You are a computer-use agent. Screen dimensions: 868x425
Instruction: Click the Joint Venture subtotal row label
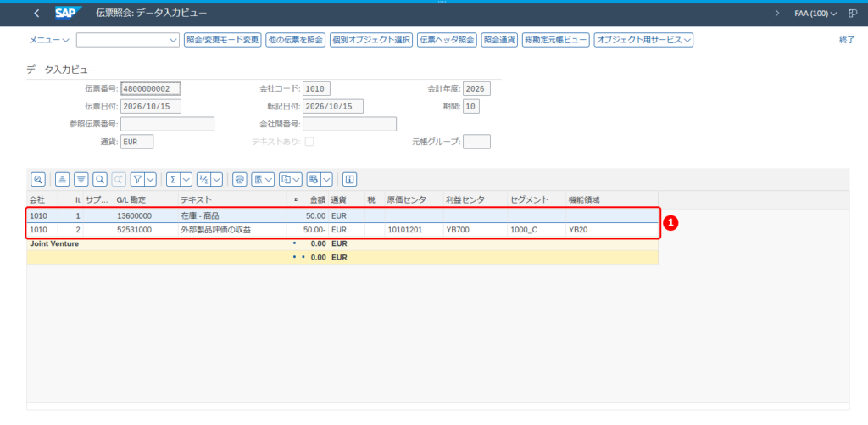(54, 243)
